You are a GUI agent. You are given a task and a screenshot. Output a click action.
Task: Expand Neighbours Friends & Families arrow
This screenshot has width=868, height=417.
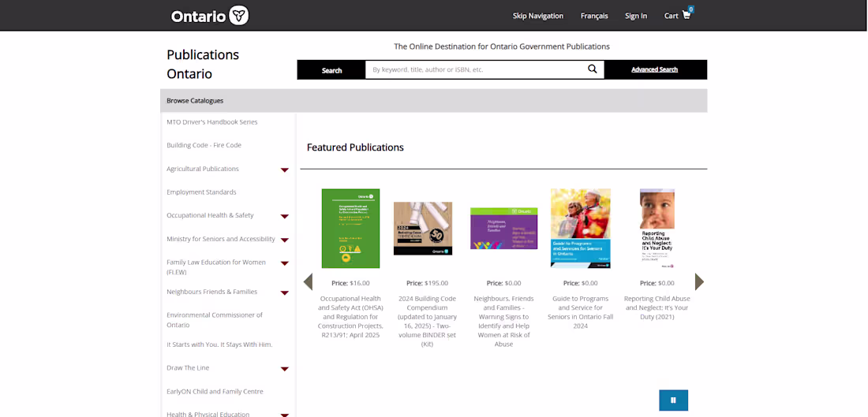click(285, 292)
